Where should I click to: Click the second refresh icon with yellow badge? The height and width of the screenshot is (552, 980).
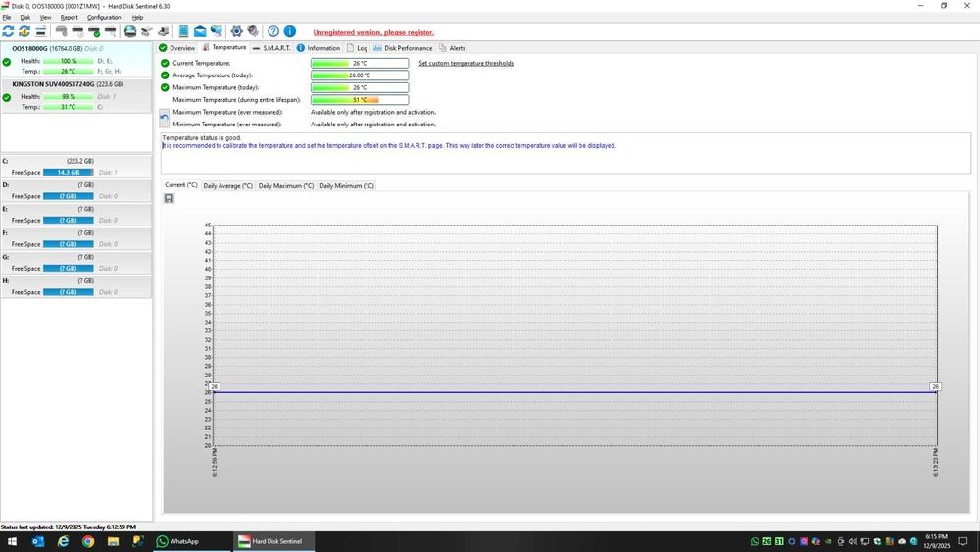point(24,31)
